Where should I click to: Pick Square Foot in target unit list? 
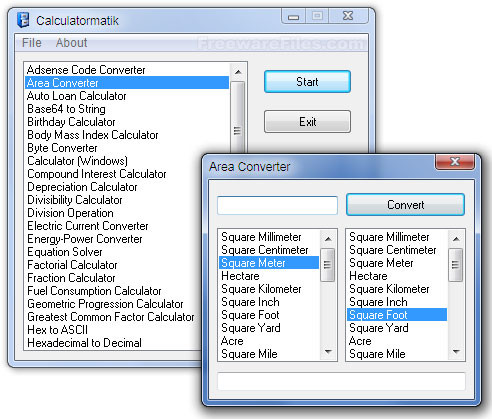pos(397,315)
